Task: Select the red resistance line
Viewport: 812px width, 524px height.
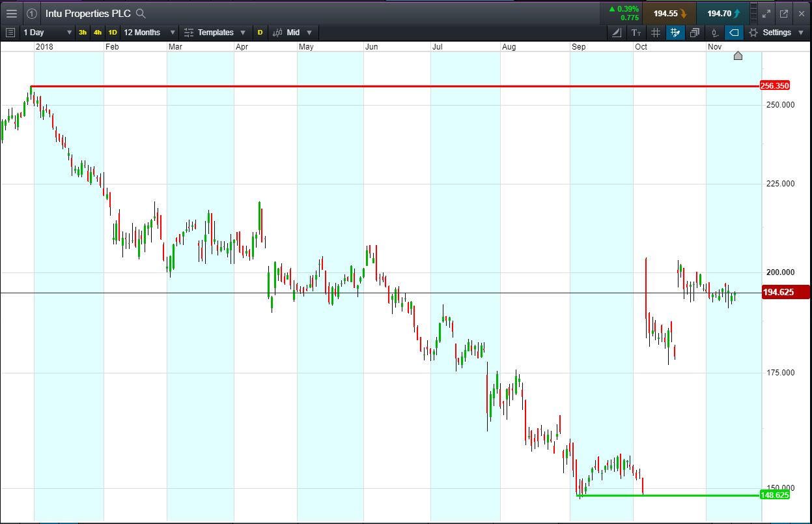Action: coord(395,86)
